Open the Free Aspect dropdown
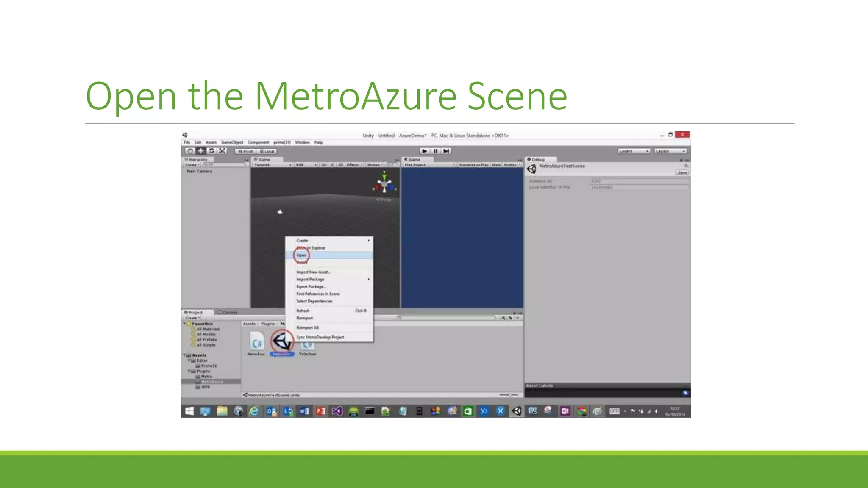Image resolution: width=868 pixels, height=488 pixels. (x=429, y=165)
